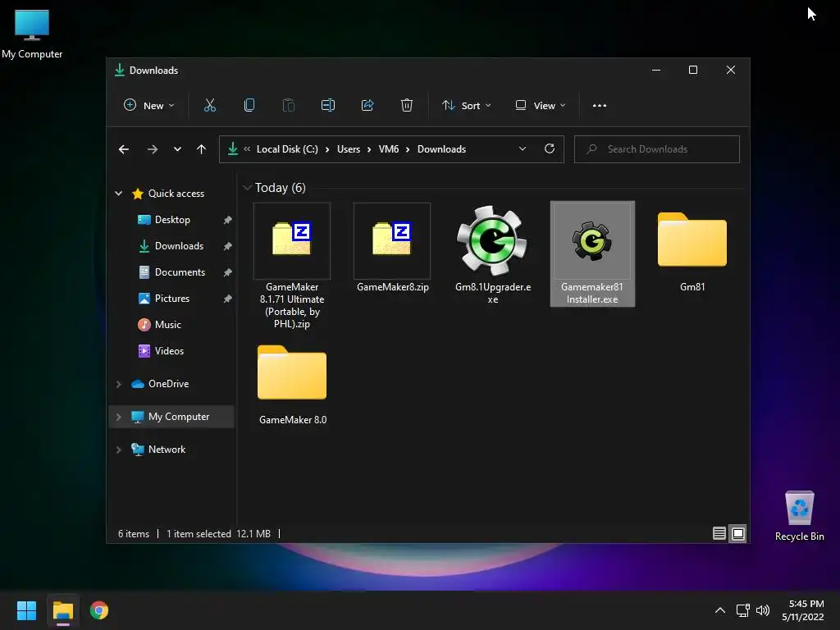The width and height of the screenshot is (840, 630).
Task: Select OneDrive in the navigation pane
Action: (168, 384)
